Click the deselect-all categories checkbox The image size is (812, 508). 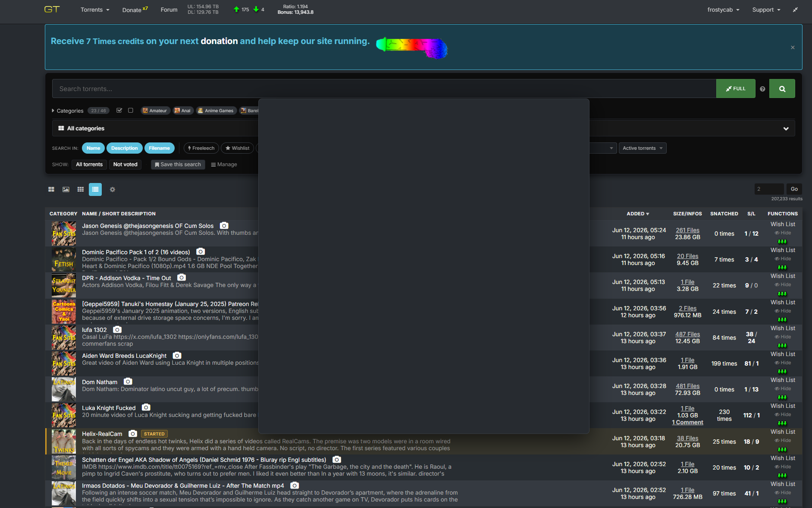pos(131,110)
